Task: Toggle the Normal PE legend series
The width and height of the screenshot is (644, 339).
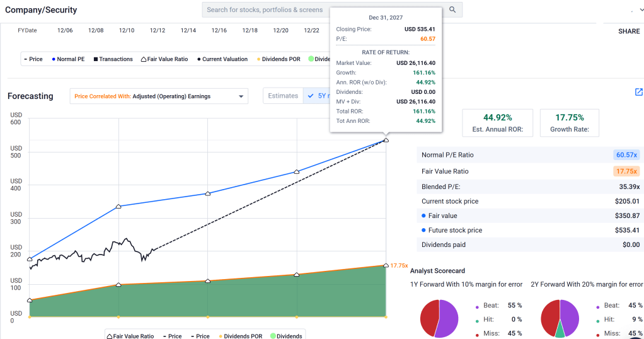Action: [x=67, y=59]
